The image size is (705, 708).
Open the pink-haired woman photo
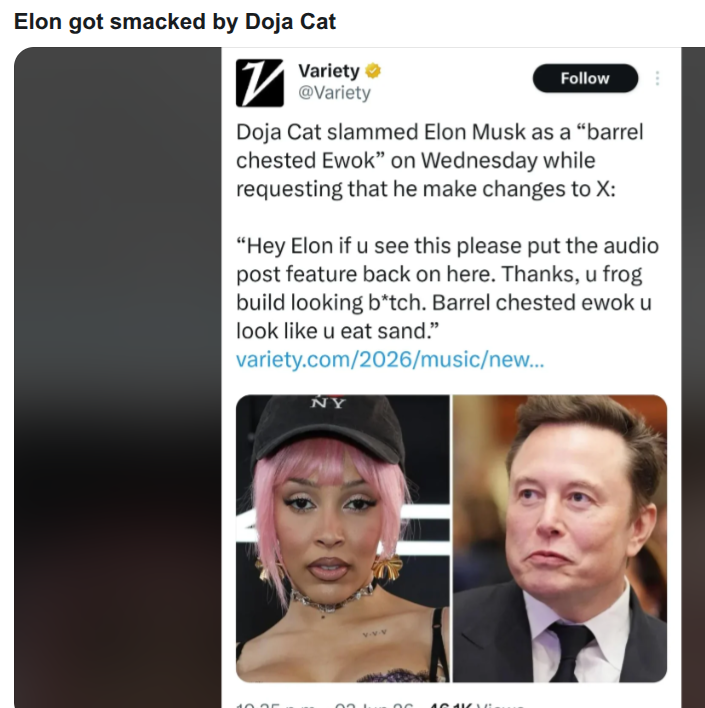(343, 538)
